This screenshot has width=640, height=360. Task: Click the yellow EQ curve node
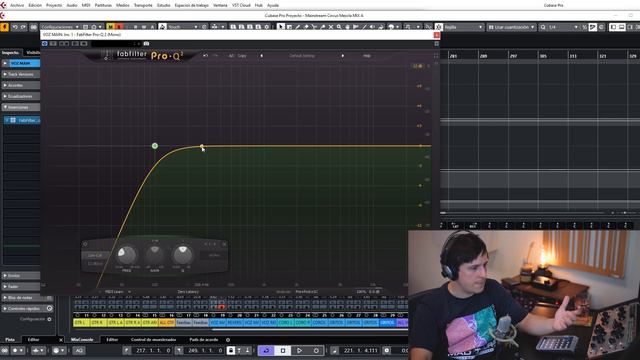tap(202, 146)
